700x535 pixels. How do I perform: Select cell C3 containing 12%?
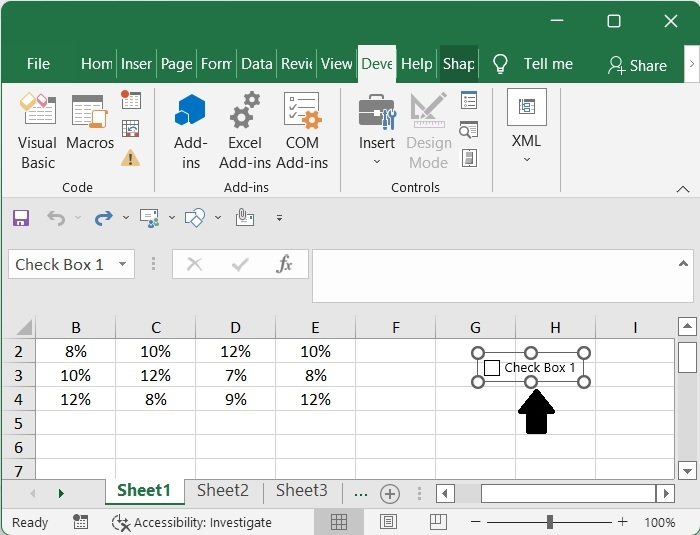coord(155,375)
